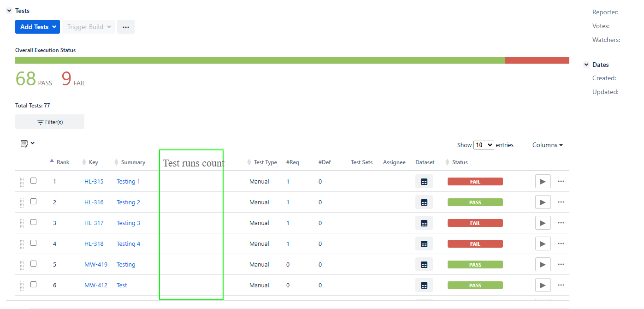Viewport: 644px width, 309px height.
Task: Tick the checkbox for MW-419
Action: [x=33, y=264]
